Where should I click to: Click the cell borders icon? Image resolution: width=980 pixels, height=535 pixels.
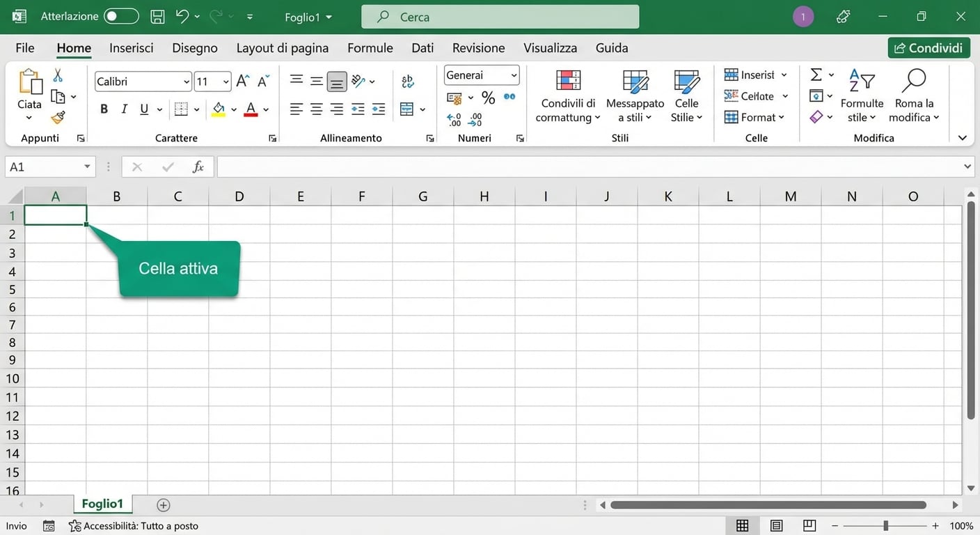pyautogui.click(x=181, y=109)
